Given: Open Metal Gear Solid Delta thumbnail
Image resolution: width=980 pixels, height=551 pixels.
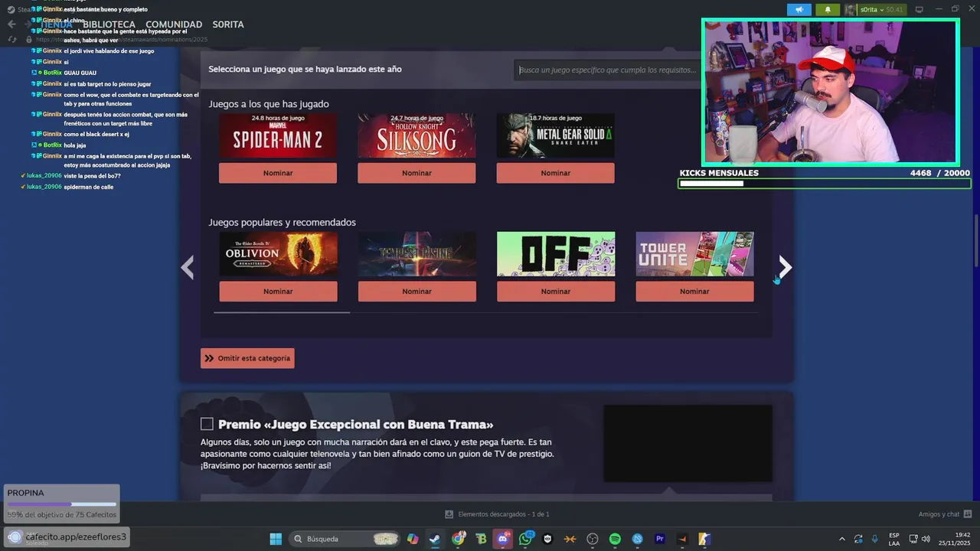Looking at the screenshot, I should tap(555, 135).
